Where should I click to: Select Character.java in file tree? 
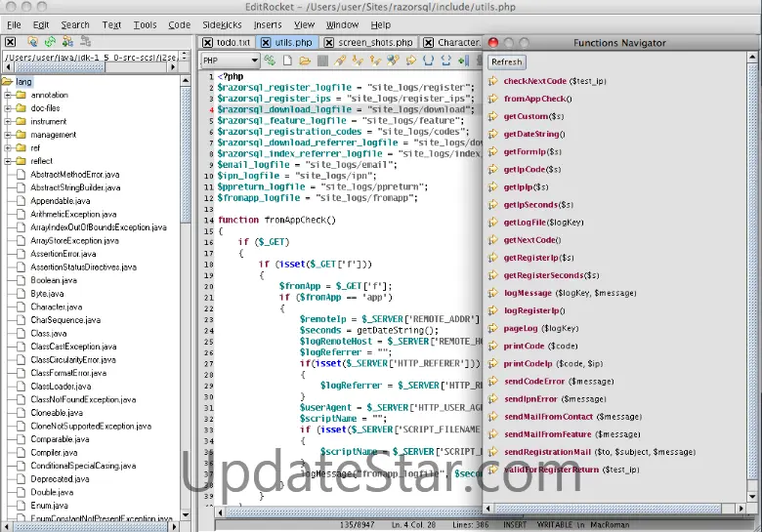(x=57, y=307)
